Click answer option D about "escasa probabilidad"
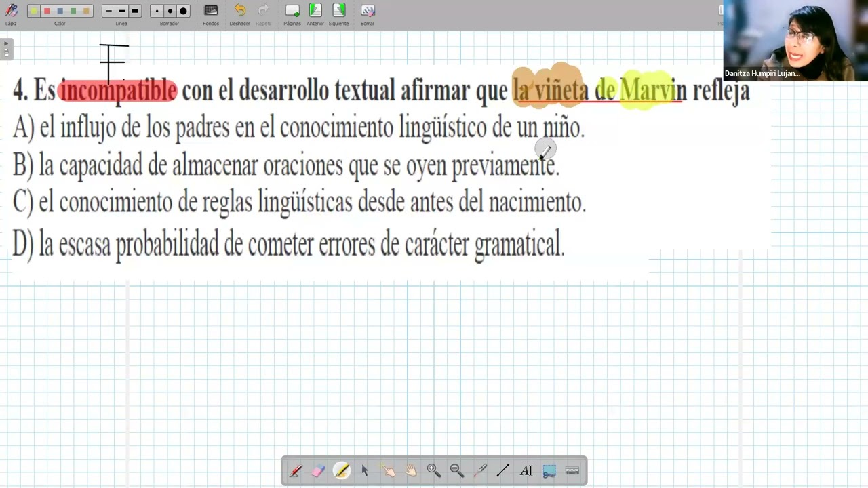868x488 pixels. coord(288,245)
